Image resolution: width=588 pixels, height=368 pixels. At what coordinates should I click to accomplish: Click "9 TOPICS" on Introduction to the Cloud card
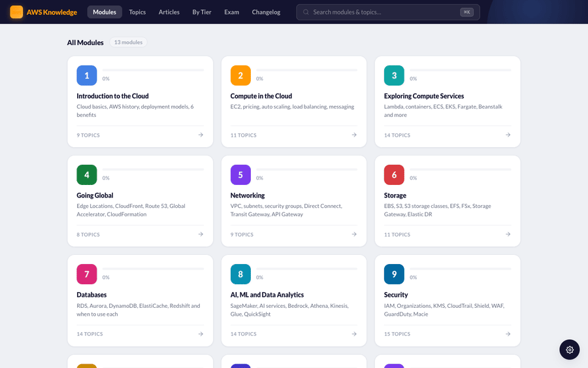[88, 135]
